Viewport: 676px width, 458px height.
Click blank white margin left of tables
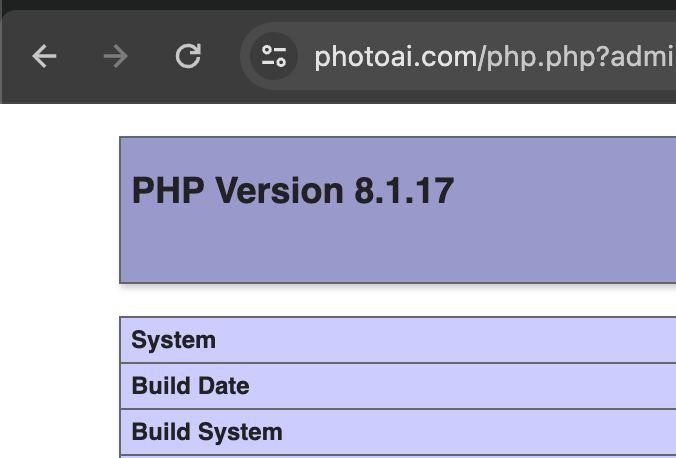(59, 280)
